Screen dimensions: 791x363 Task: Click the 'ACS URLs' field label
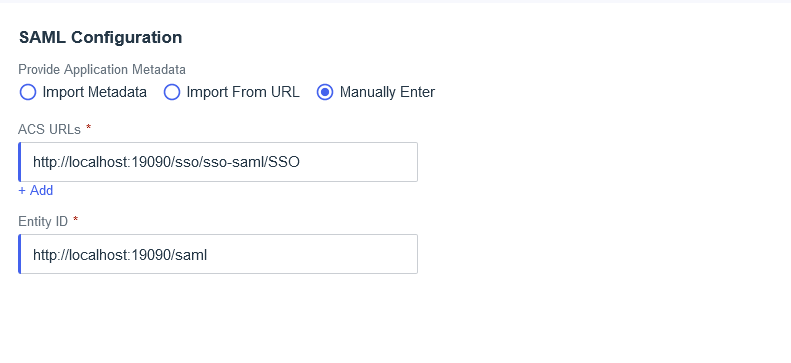click(49, 130)
